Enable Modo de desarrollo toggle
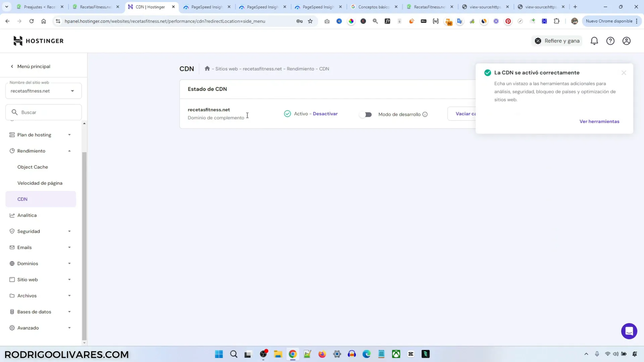The width and height of the screenshot is (644, 362). 366,114
